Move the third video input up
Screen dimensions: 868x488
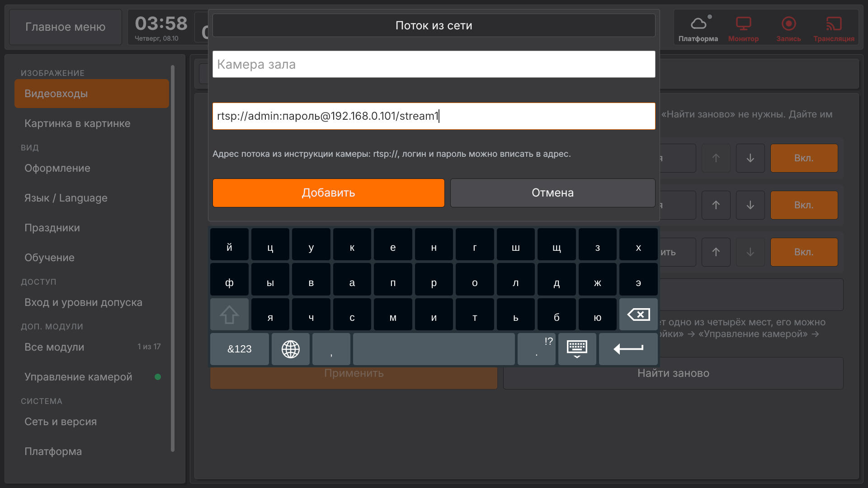pos(716,252)
